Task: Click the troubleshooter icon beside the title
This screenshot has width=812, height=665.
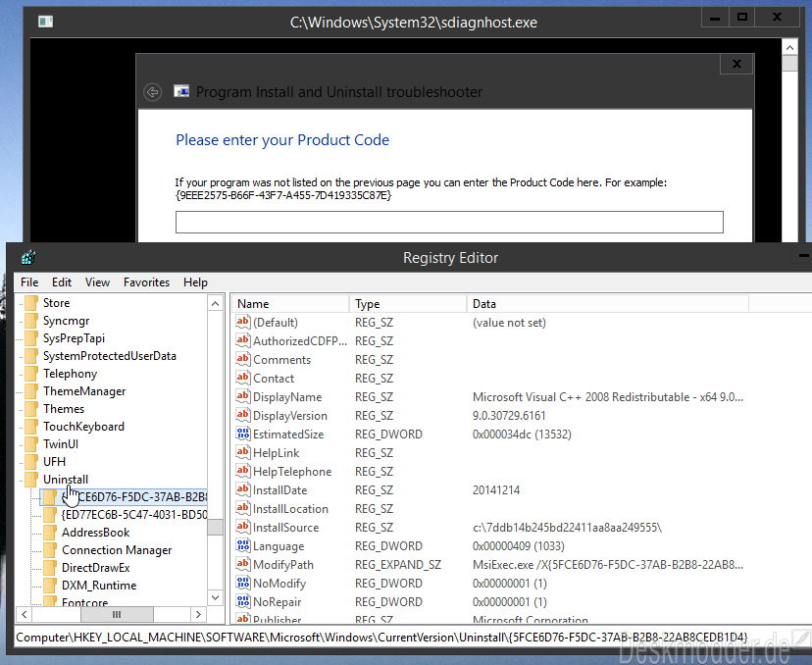Action: 181,91
